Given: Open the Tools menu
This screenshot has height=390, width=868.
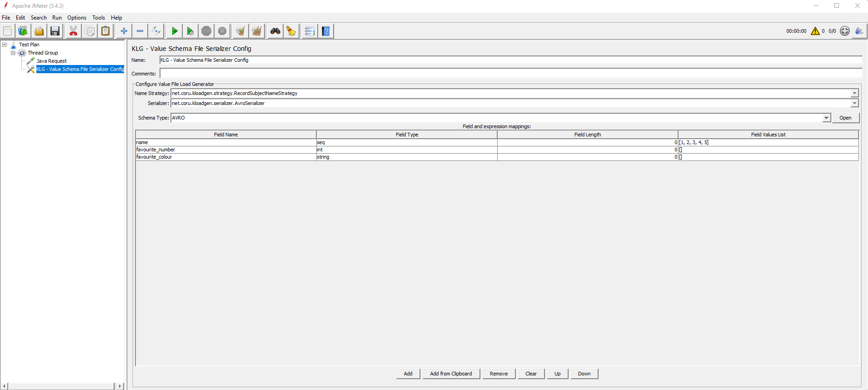Looking at the screenshot, I should click(99, 18).
